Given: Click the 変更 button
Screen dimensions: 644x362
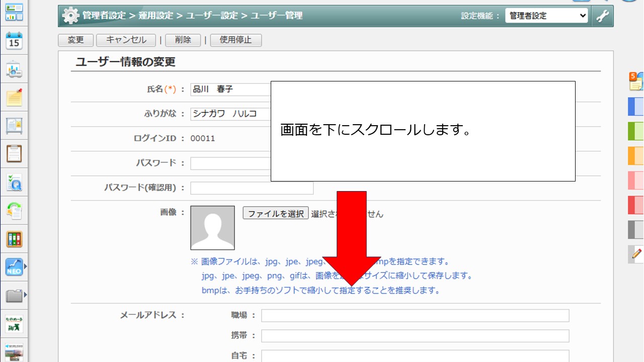Looking at the screenshot, I should pyautogui.click(x=75, y=40).
